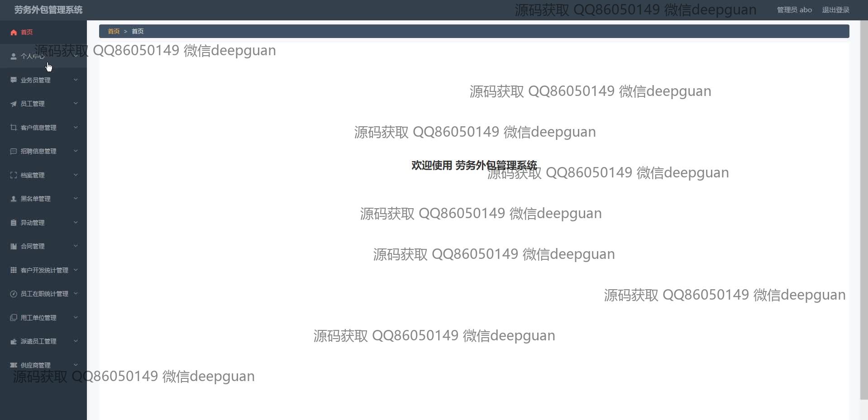Click the 黑名单管理 user icon

[x=14, y=199]
